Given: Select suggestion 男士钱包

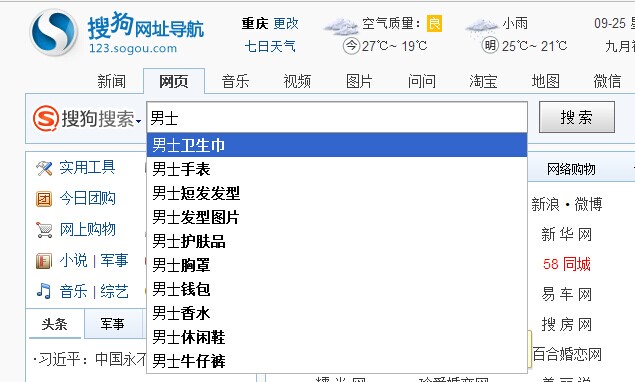Looking at the screenshot, I should (337, 289).
